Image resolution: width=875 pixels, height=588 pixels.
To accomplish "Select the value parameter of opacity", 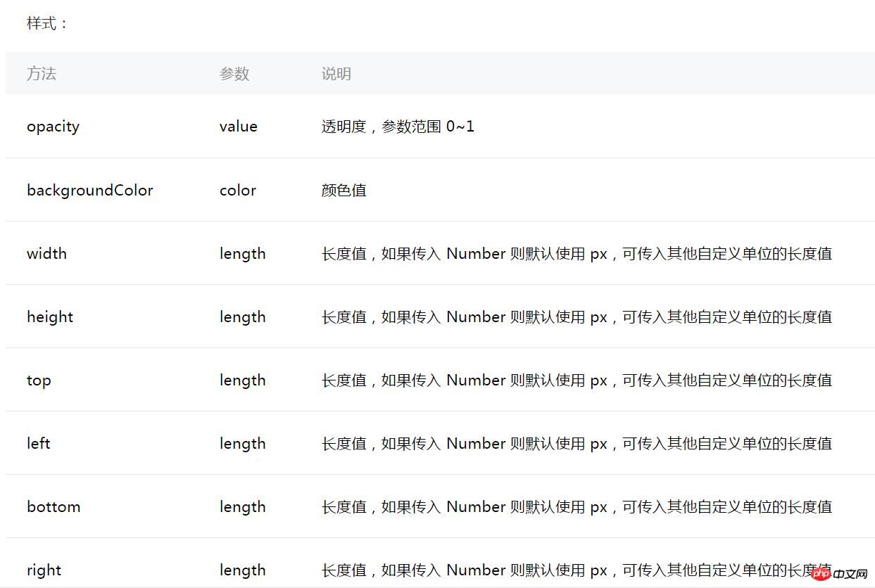I will pos(239,127).
